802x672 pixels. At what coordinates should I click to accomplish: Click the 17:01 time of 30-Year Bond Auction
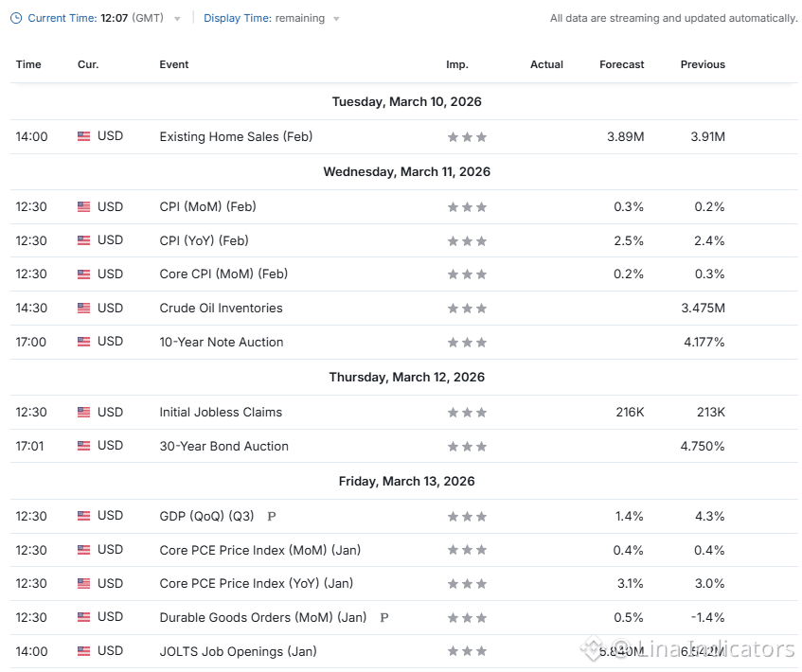tap(29, 446)
